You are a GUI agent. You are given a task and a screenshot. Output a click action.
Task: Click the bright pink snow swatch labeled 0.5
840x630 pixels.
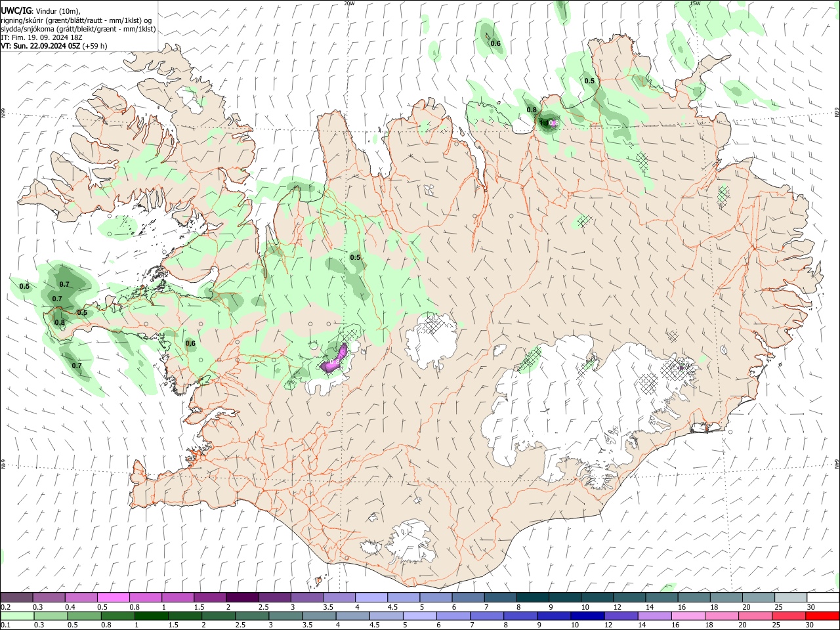click(x=113, y=597)
